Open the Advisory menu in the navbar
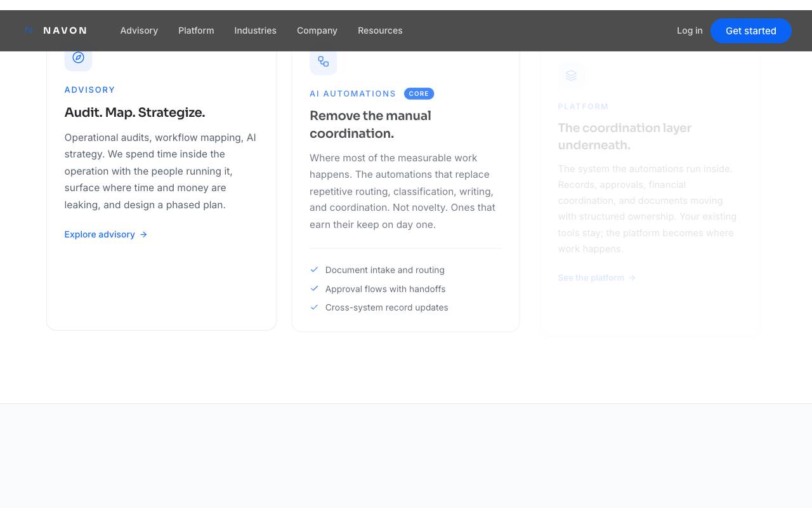 tap(139, 30)
